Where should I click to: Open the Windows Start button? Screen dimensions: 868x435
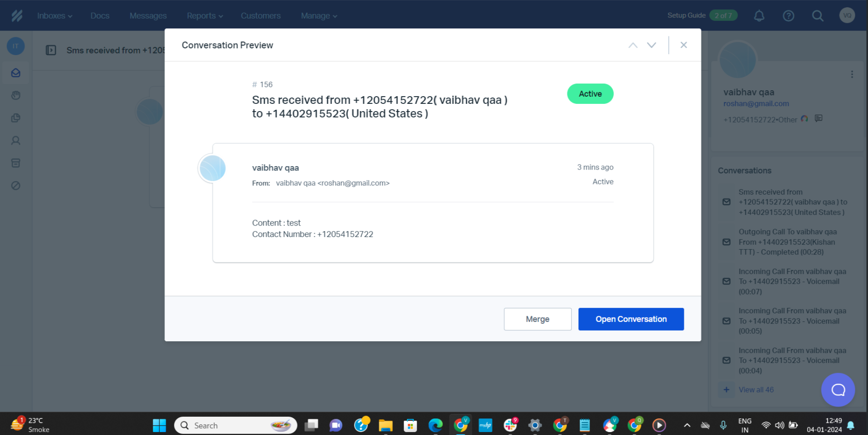[x=159, y=425]
